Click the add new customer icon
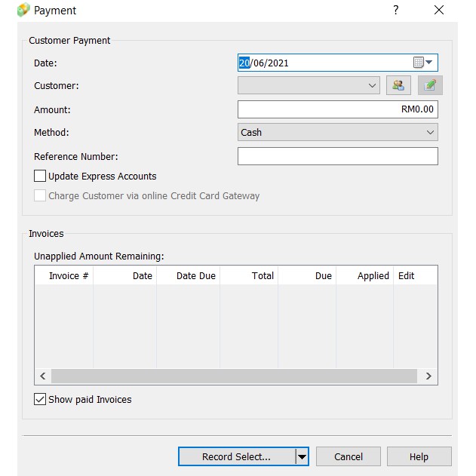The image size is (476, 476). click(x=398, y=85)
